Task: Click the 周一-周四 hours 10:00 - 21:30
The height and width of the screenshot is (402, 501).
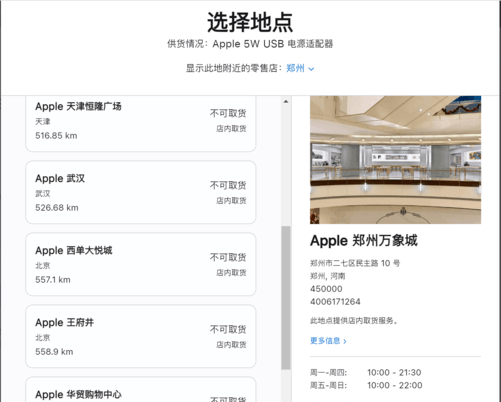Action: click(x=394, y=372)
